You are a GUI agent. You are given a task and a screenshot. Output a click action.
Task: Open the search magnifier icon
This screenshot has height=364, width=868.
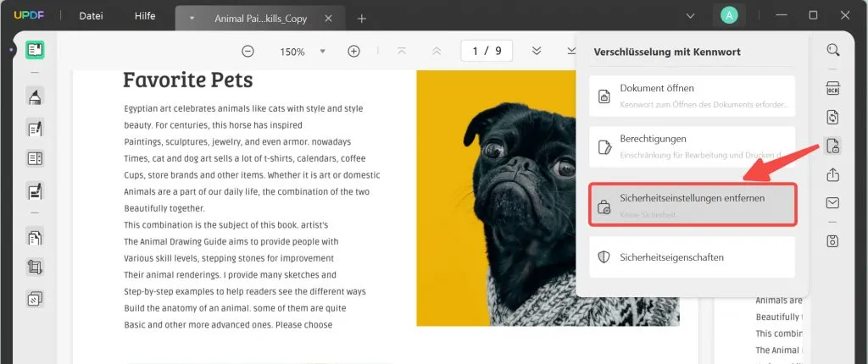click(x=833, y=50)
